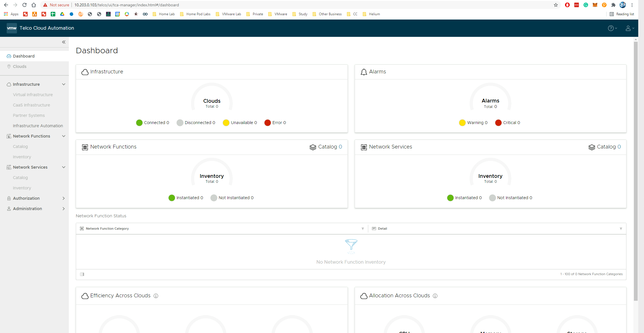Screen dimensions: 644x333
Task: Click the VMware logo in header
Action: coord(12,28)
